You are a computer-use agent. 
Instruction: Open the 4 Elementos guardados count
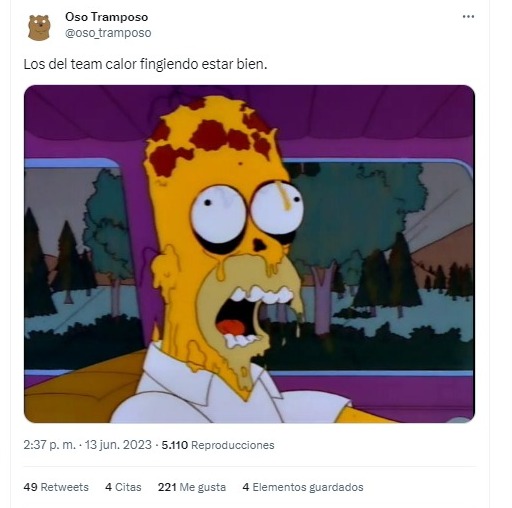(x=303, y=487)
